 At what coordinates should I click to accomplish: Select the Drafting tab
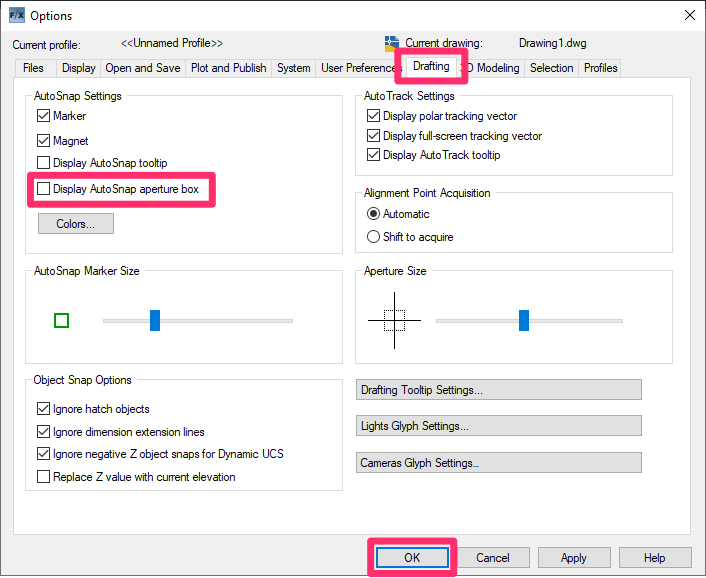pyautogui.click(x=431, y=67)
